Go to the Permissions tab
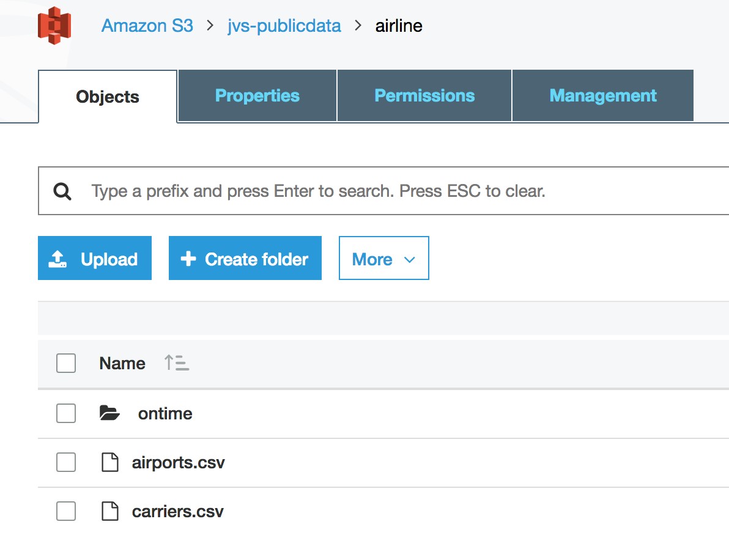Screen dimensions: 729x560 point(424,96)
